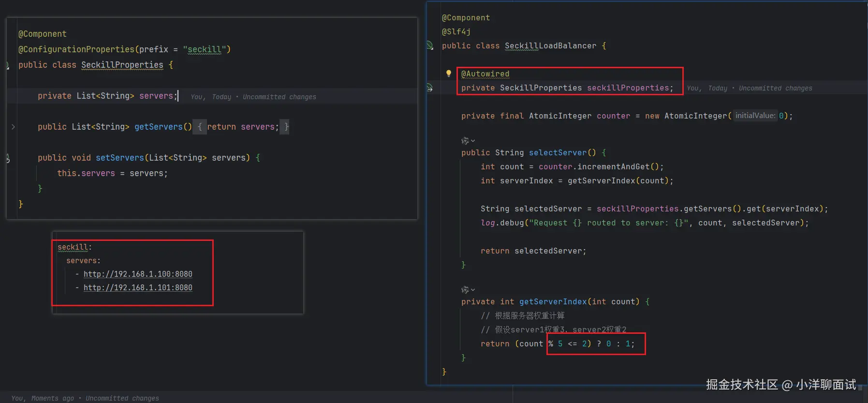
Task: Click the return selectedServer statement
Action: pos(533,251)
